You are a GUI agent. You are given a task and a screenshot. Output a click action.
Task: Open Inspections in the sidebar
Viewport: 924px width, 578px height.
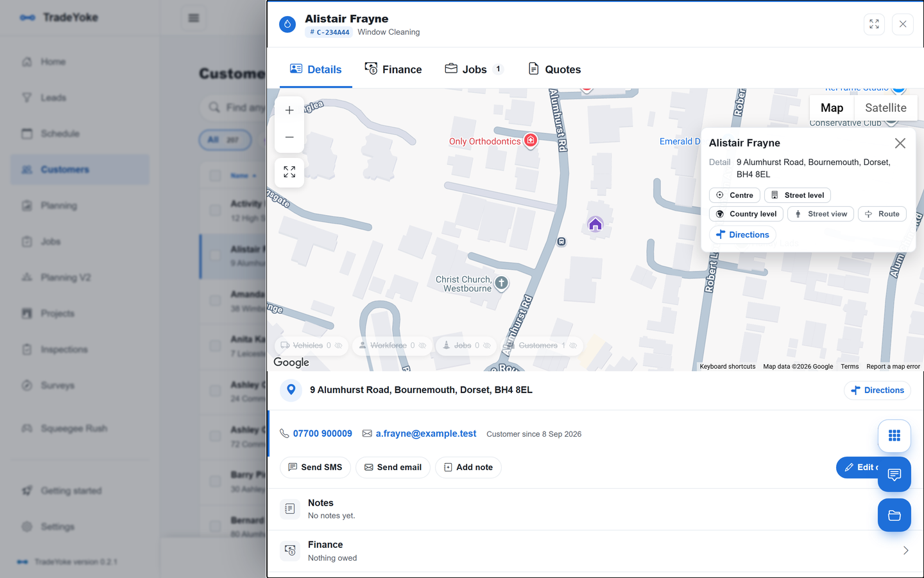coord(80,349)
